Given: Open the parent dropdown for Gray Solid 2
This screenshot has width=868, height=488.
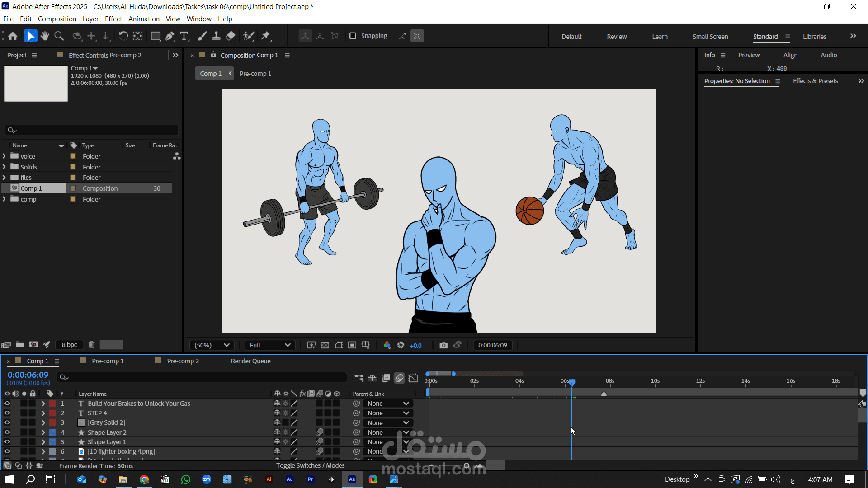Looking at the screenshot, I should click(x=388, y=423).
